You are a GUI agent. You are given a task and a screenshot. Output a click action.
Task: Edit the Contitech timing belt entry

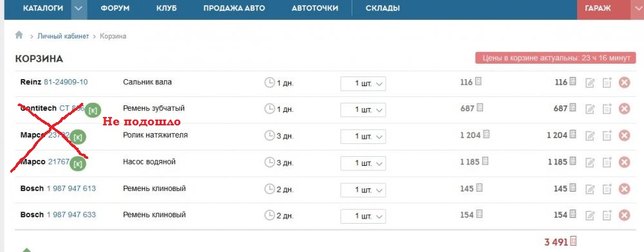590,109
